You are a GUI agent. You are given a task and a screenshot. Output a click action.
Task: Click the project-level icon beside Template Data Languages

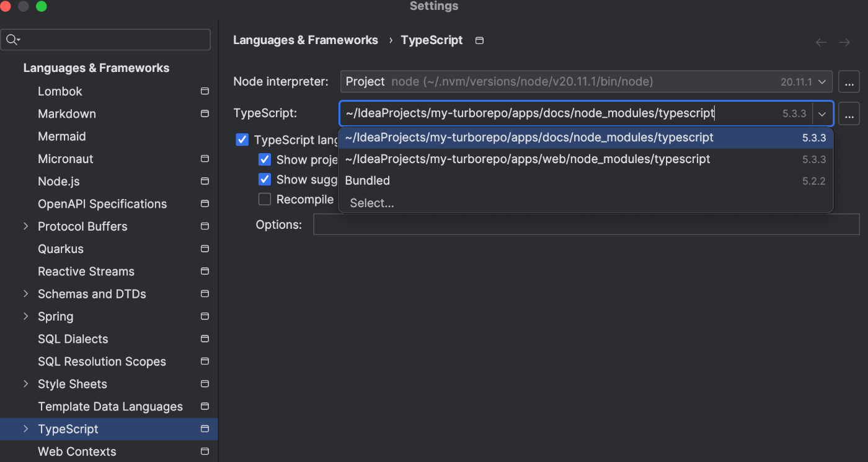205,406
